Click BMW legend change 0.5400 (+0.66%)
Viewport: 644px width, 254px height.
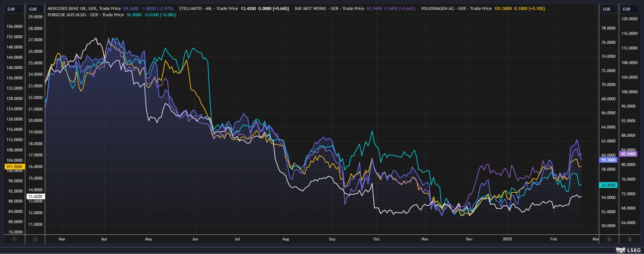pos(399,8)
